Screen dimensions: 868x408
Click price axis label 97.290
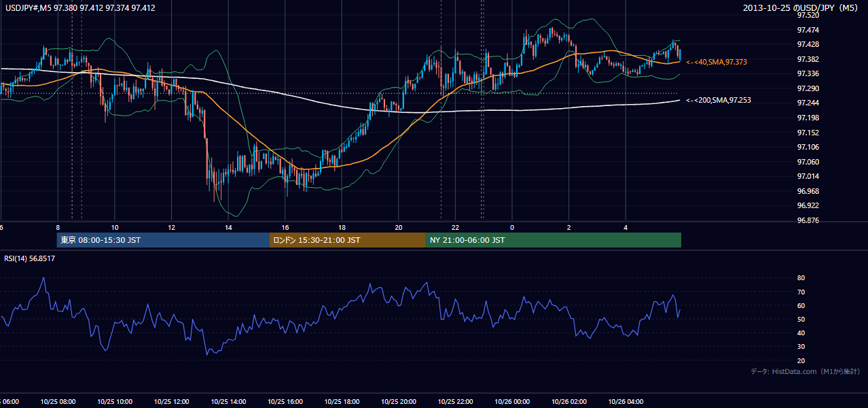tap(808, 88)
